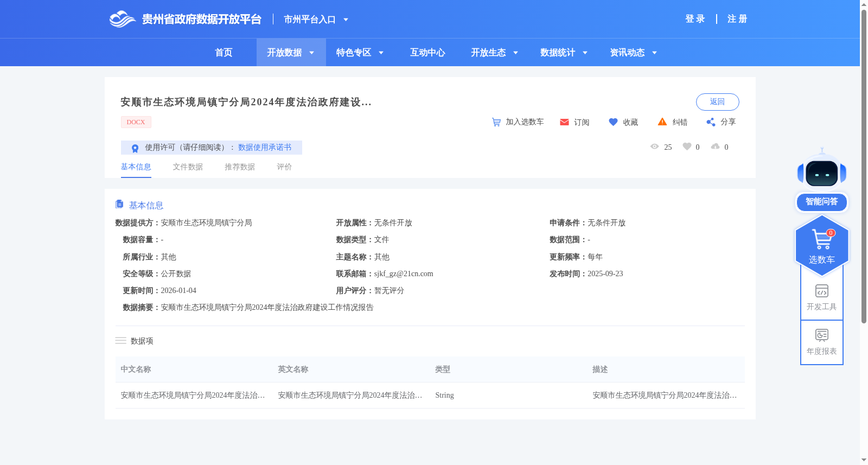This screenshot has height=465, width=868.
Task: Expand the 市州平台入口 dropdown
Action: tap(346, 20)
